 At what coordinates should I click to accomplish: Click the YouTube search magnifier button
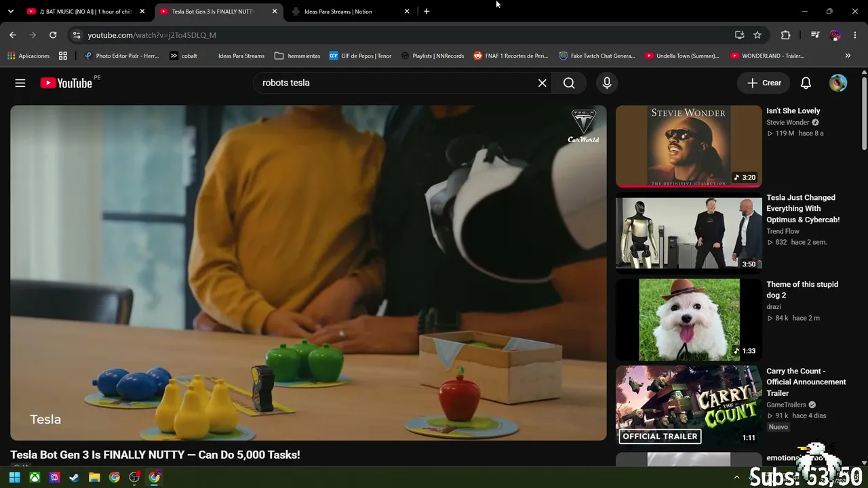pyautogui.click(x=569, y=83)
